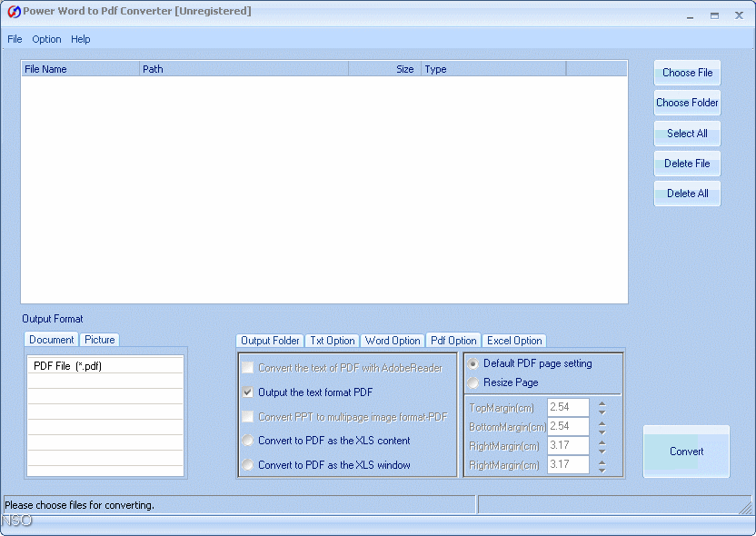The width and height of the screenshot is (756, 536).
Task: Select Default PDF page setting
Action: pos(473,365)
